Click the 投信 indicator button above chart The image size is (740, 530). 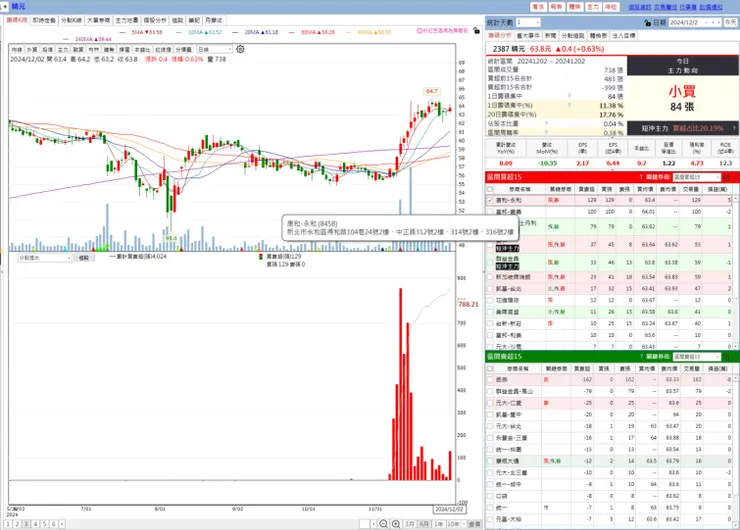pyautogui.click(x=47, y=50)
